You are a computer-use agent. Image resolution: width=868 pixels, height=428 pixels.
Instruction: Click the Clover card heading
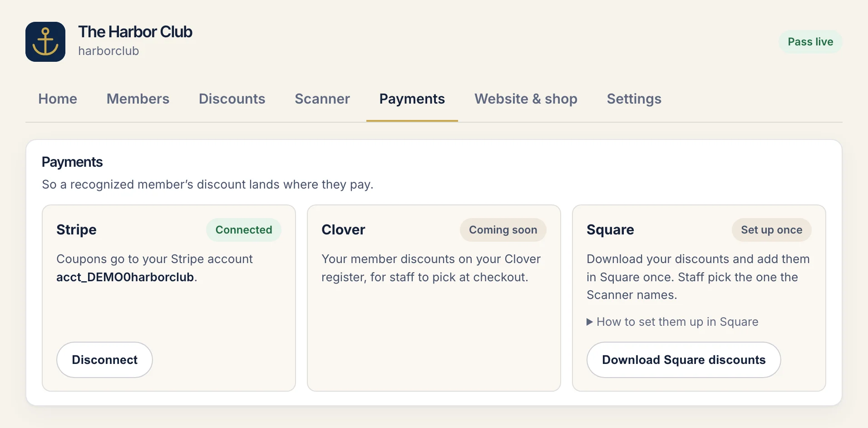[x=343, y=230]
